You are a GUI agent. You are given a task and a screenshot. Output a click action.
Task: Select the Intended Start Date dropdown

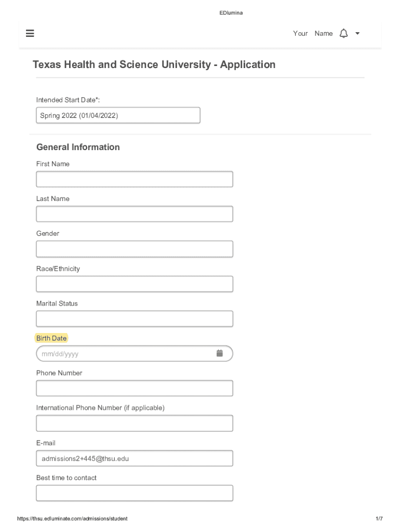tap(118, 115)
